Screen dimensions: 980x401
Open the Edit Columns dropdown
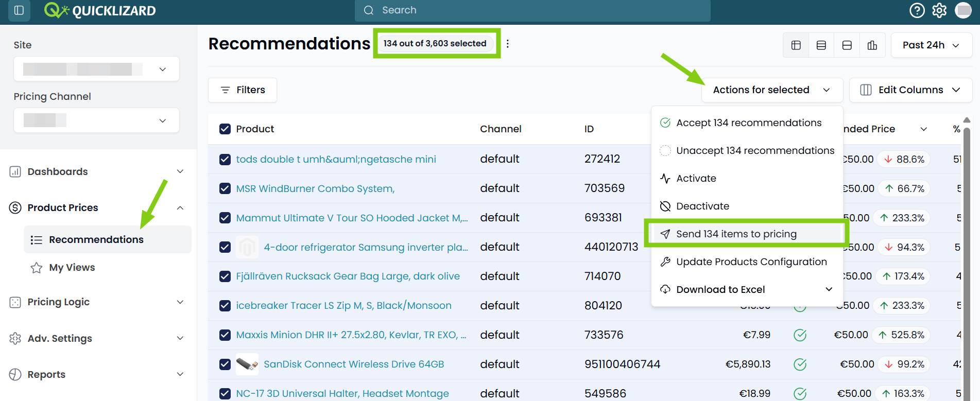click(910, 90)
